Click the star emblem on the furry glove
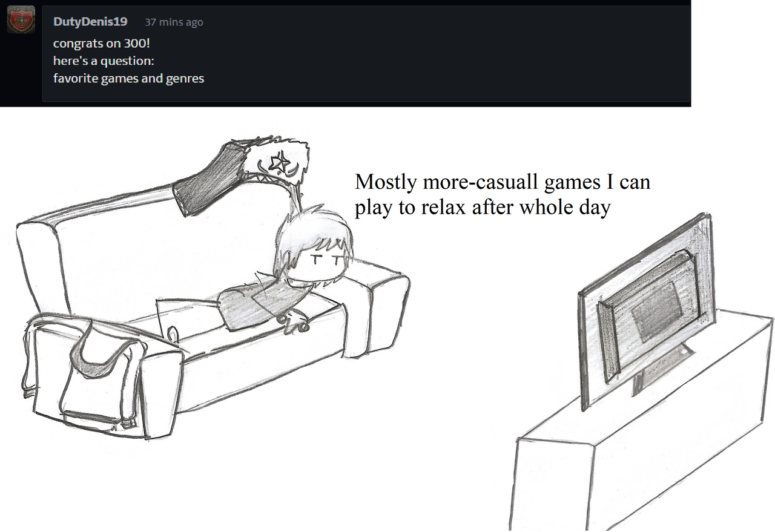The height and width of the screenshot is (532, 775). [279, 162]
